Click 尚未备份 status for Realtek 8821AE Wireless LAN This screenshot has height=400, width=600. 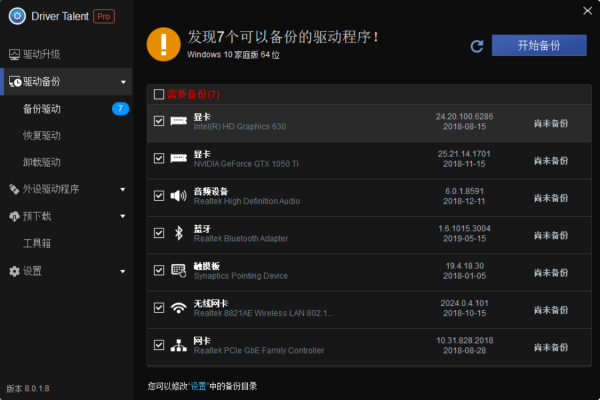pyautogui.click(x=551, y=310)
